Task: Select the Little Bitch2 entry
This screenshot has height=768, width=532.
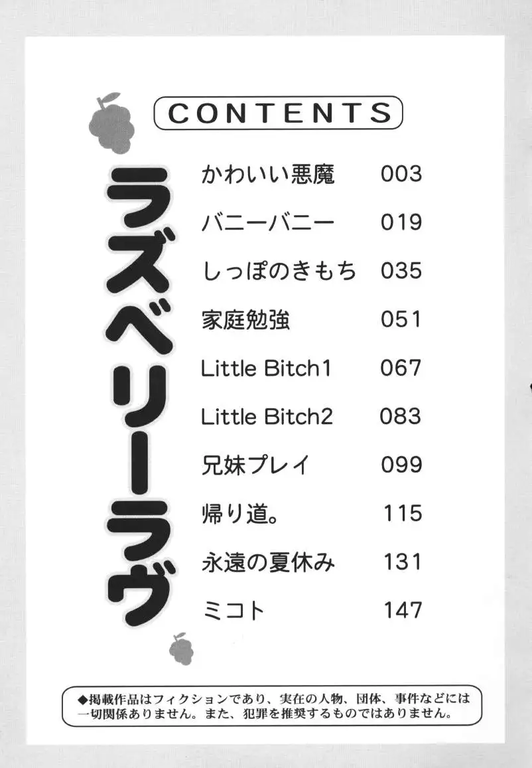Action: coord(267,416)
